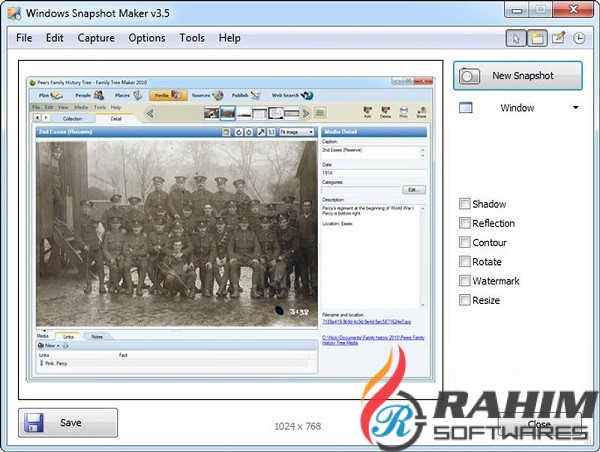Viewport: 600px width, 452px height.
Task: Select the captured Family Tree Maker preview image
Action: click(231, 229)
